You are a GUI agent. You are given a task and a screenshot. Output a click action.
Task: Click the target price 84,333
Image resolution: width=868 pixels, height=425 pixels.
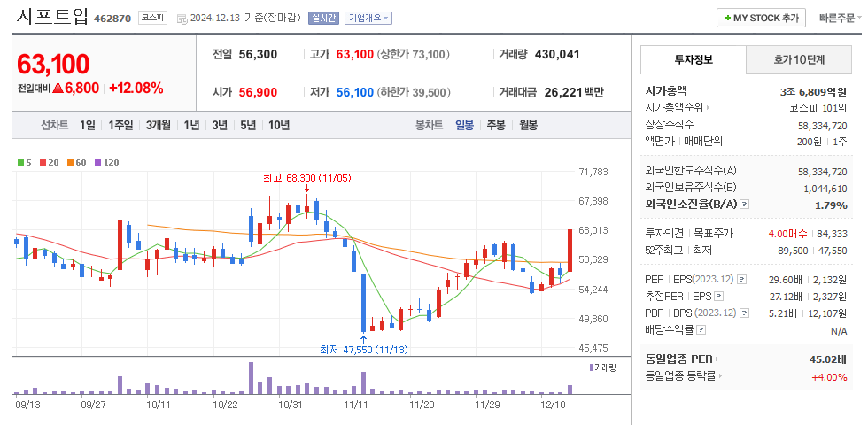(832, 234)
